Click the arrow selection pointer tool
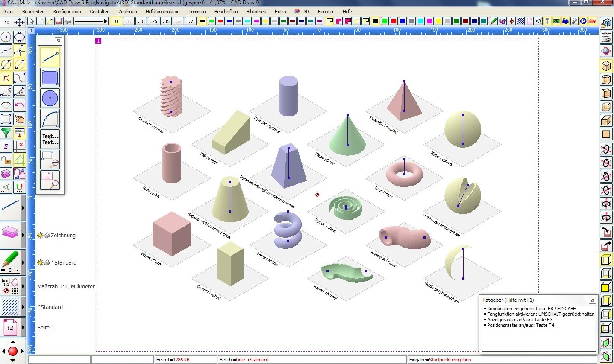Screen dimensions: 614x364 pyautogui.click(x=32, y=21)
